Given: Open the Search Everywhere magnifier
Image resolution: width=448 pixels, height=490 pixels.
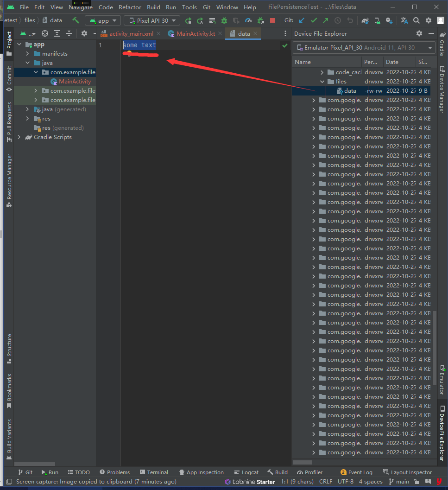Looking at the screenshot, I should pyautogui.click(x=416, y=20).
